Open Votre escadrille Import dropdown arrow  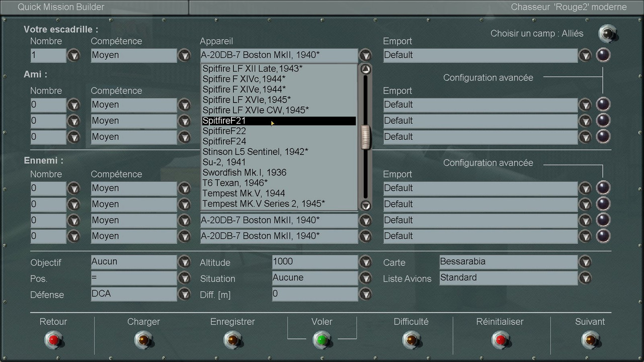click(x=585, y=55)
